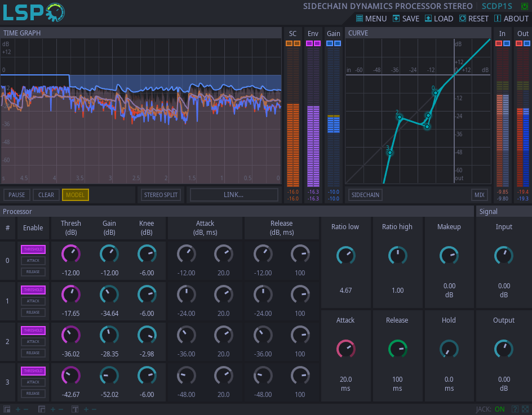Toggle the left blue Gain meter channel

(x=330, y=43)
